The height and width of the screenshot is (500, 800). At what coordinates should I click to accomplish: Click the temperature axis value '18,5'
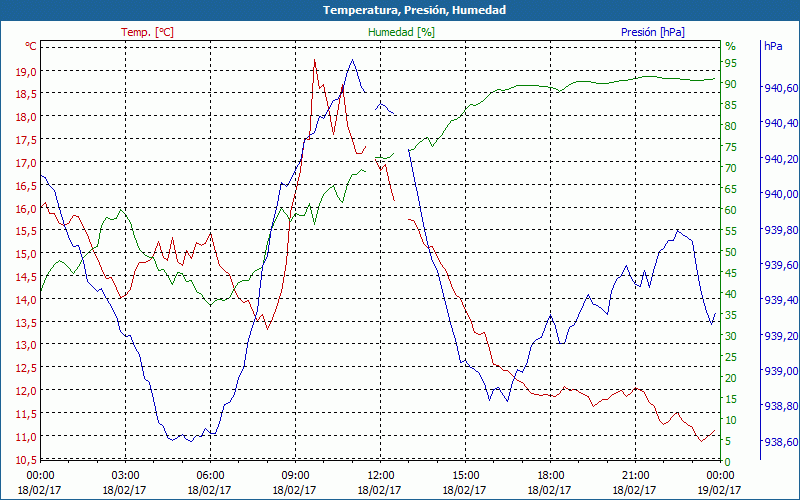coord(27,94)
